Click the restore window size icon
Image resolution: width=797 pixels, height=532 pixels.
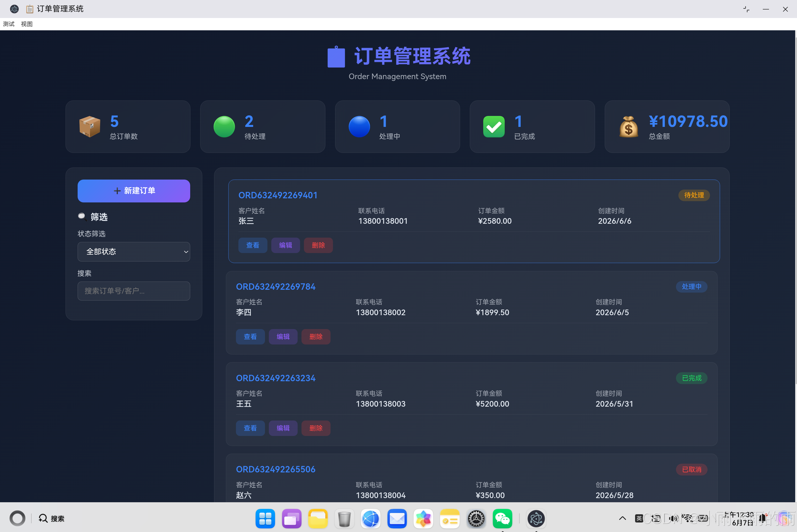pyautogui.click(x=746, y=9)
